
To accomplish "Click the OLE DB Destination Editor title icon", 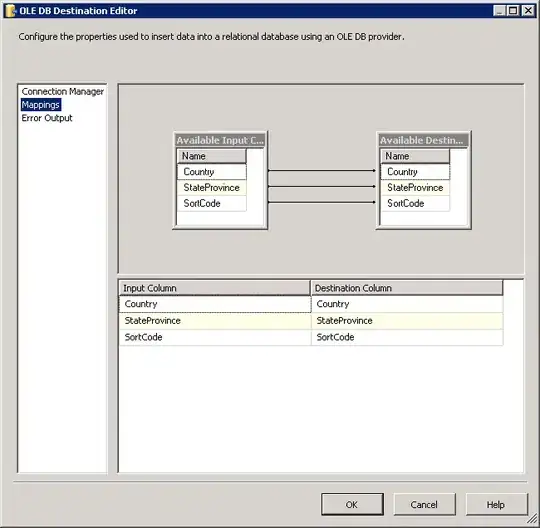I will coord(10,11).
